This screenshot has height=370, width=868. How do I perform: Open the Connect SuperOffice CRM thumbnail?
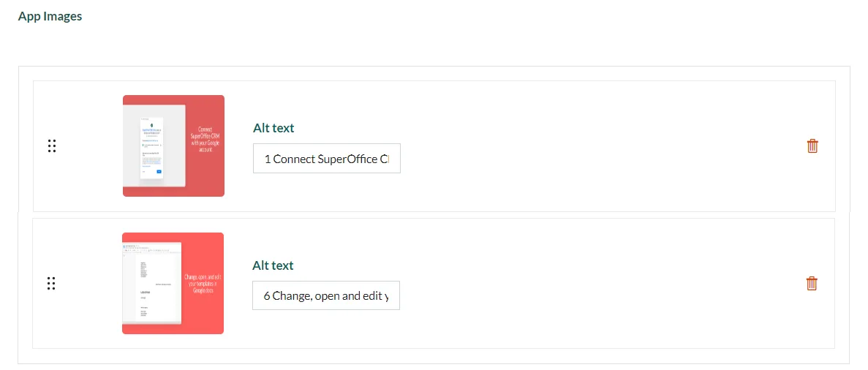[173, 146]
